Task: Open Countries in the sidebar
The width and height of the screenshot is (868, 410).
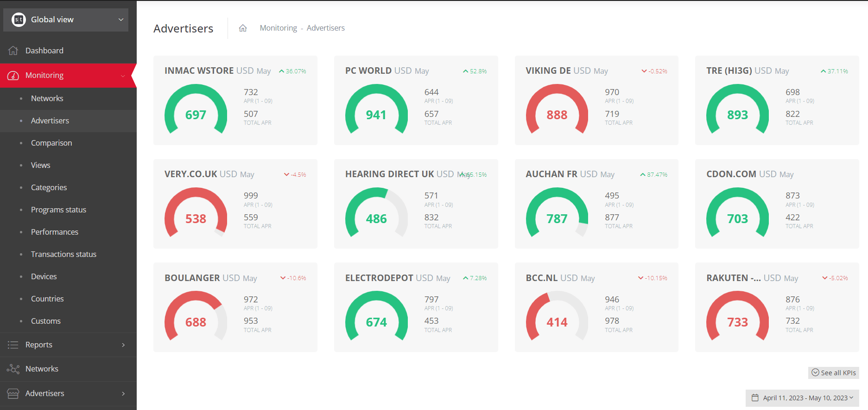Action: click(x=68, y=299)
